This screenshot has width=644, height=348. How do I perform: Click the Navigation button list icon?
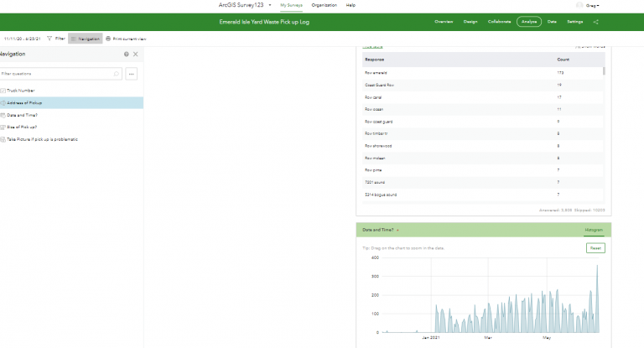tap(74, 39)
